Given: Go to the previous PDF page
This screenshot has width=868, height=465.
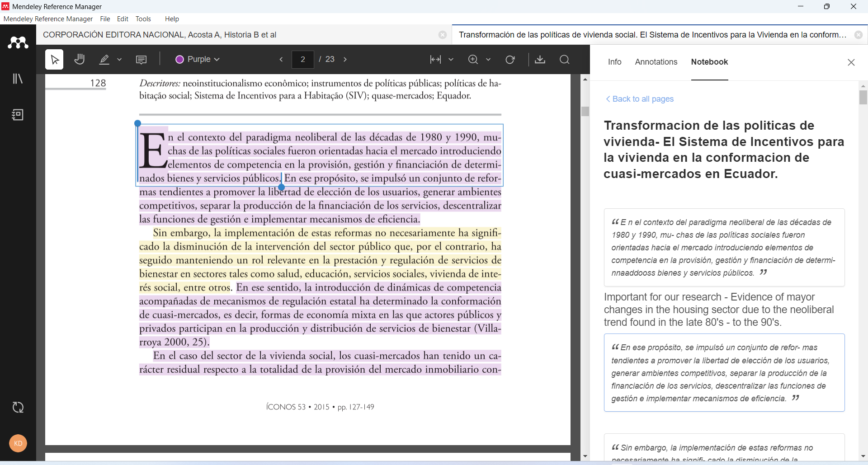Looking at the screenshot, I should point(281,59).
